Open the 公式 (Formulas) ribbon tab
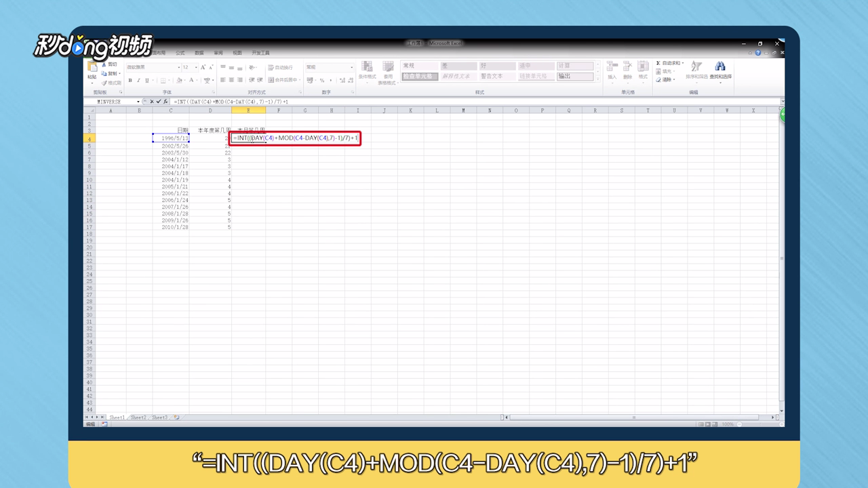Screen dimensions: 868x488 point(180,53)
